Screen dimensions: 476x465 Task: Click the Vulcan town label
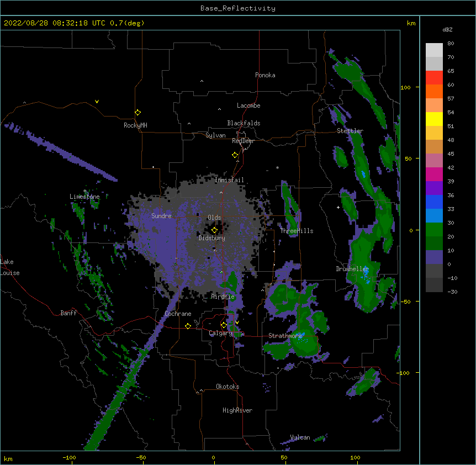pyautogui.click(x=300, y=437)
